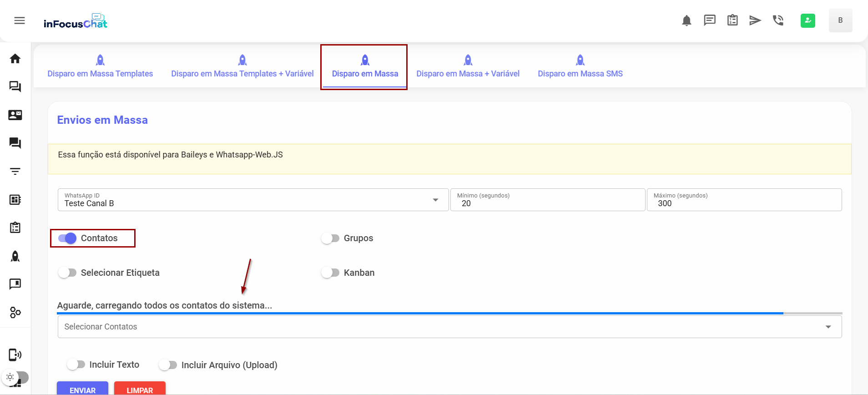Click the green user status icon
This screenshot has width=868, height=395.
pos(807,20)
